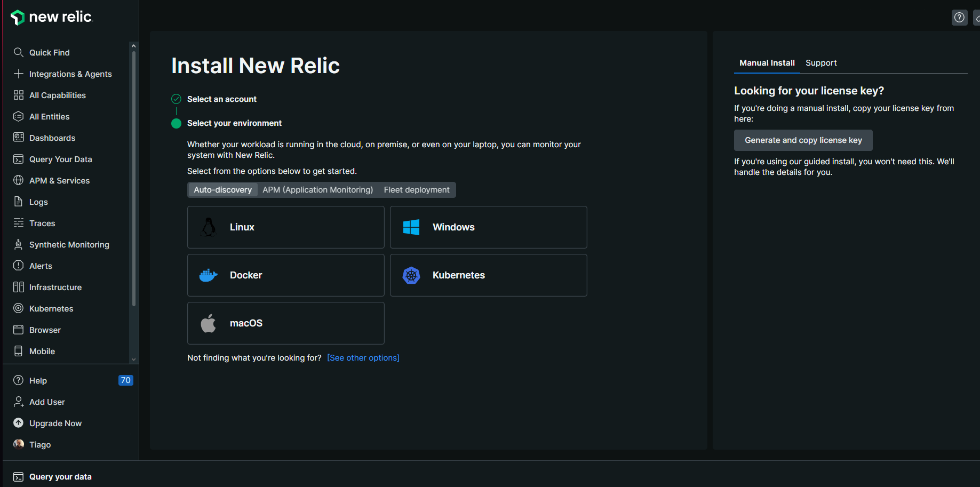Click the Help notifications badge 70
This screenshot has width=980, height=487.
point(126,380)
